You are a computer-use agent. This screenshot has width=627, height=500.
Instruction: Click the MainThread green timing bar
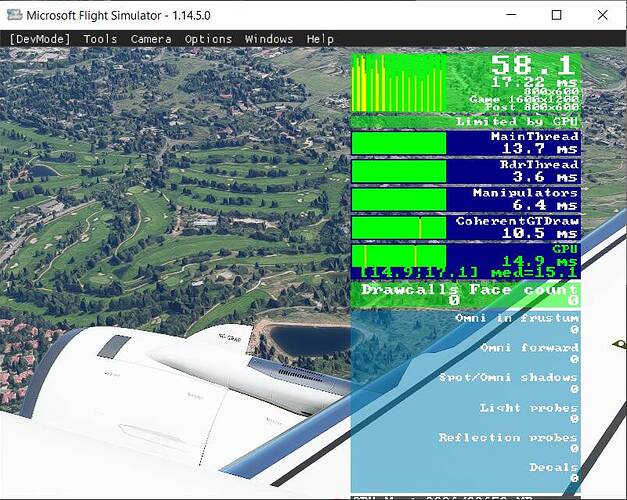[x=398, y=143]
